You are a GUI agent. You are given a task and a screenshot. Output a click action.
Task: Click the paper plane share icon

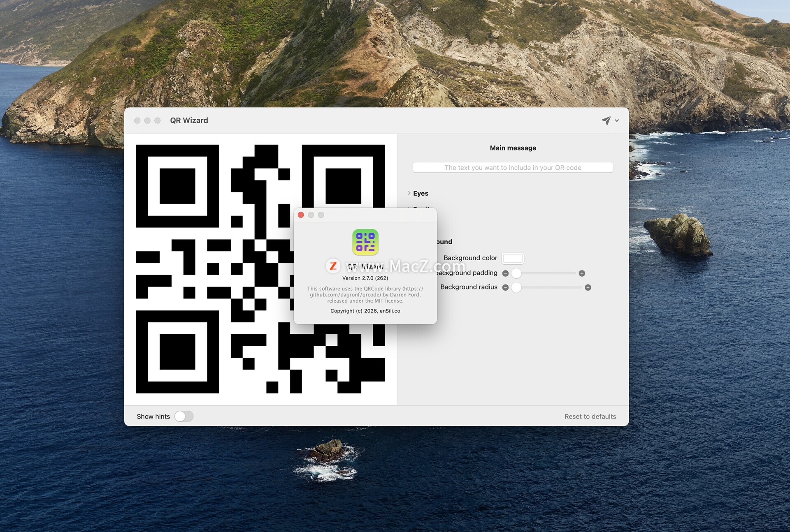[606, 120]
